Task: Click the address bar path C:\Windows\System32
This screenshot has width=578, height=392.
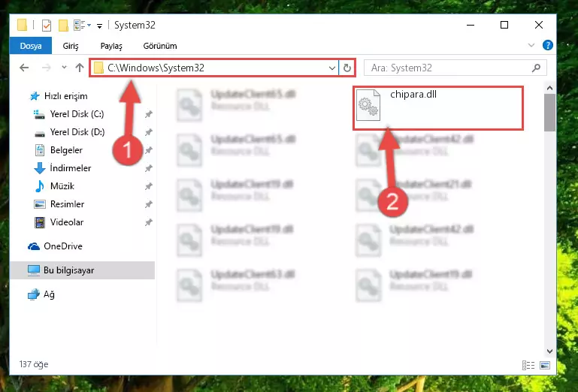Action: click(156, 68)
